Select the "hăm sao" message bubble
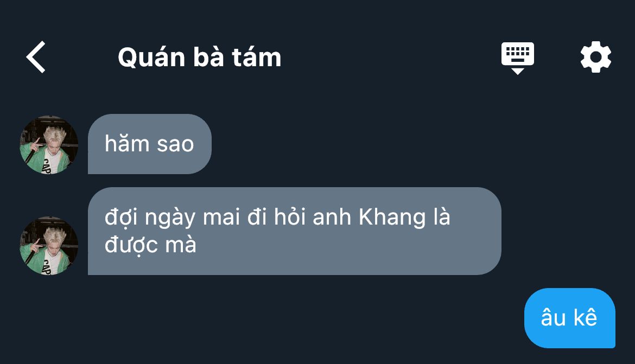Viewport: 635px width, 364px height. (x=150, y=144)
